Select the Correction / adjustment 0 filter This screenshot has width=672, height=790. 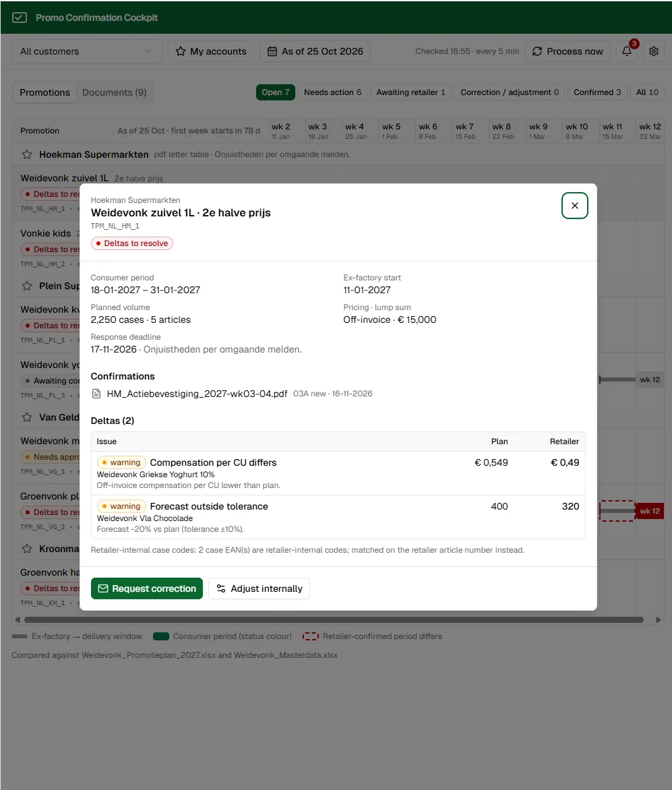click(x=510, y=92)
